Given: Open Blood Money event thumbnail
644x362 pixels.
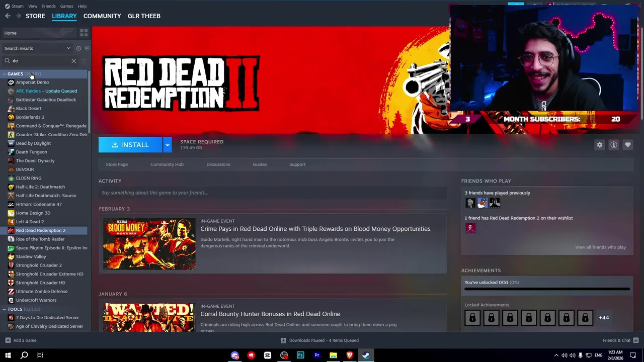Looking at the screenshot, I should click(x=149, y=244).
